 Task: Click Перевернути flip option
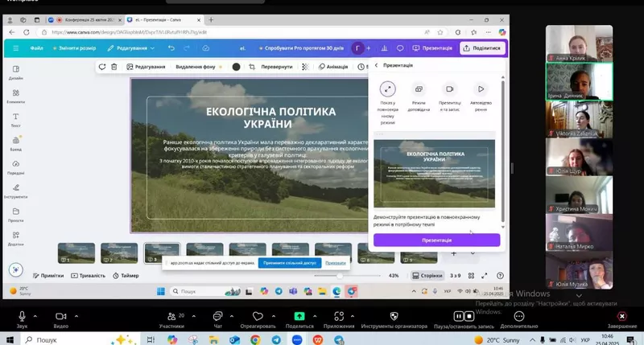coord(277,67)
